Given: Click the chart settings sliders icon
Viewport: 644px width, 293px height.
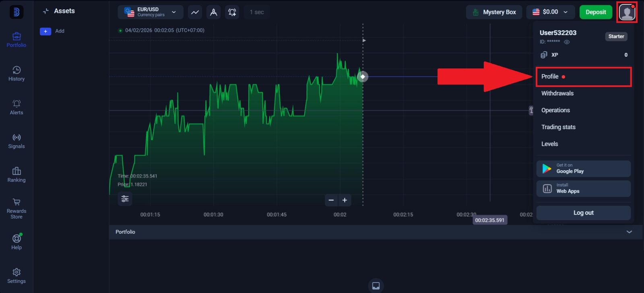Looking at the screenshot, I should pos(125,199).
